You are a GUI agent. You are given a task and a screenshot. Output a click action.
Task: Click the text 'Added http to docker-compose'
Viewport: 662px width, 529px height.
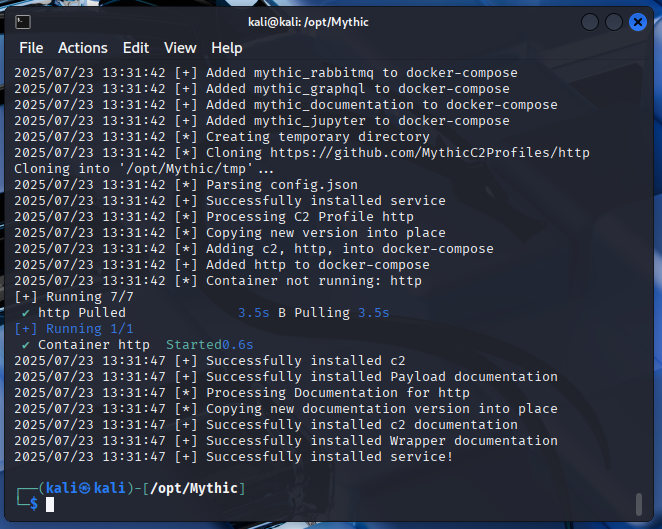(x=317, y=265)
